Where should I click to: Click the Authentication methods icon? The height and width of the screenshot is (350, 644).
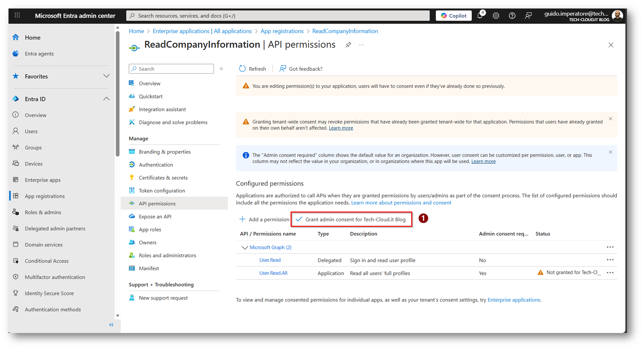(x=16, y=309)
